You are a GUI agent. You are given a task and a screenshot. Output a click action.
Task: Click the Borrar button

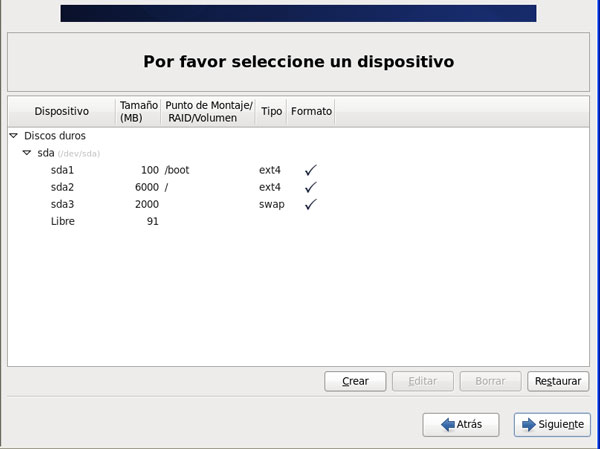[489, 381]
